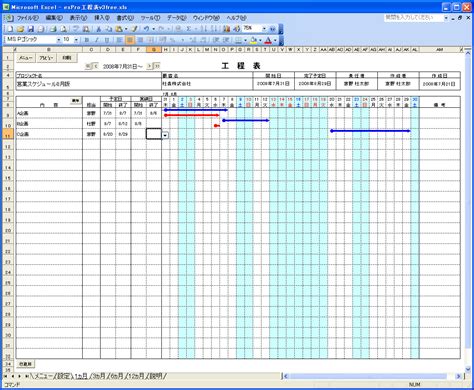
Task: Switch to the 説明 sheet tab
Action: coord(155,376)
